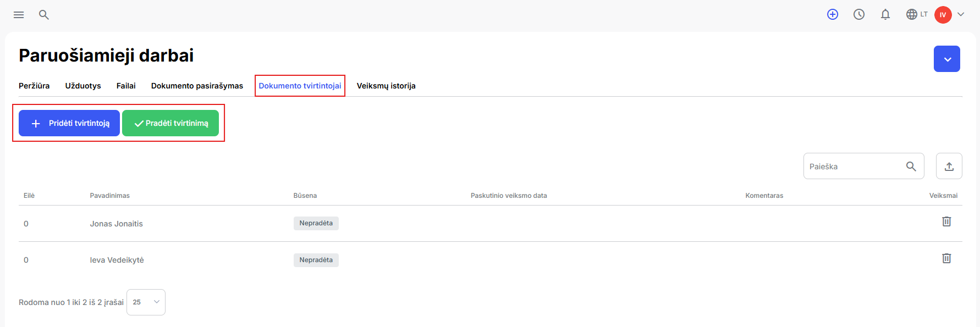Expand the user account chevron
Screen dimensions: 980x327
[x=961, y=15]
